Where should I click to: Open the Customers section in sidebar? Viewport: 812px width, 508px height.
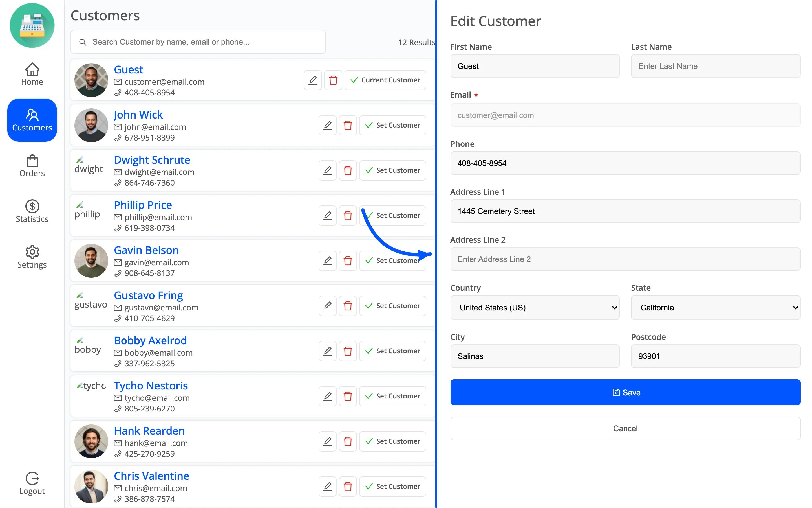[32, 120]
